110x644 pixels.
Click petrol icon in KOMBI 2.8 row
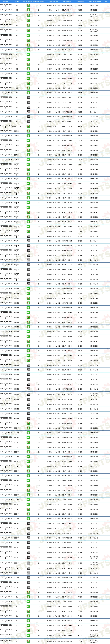pos(28,341)
